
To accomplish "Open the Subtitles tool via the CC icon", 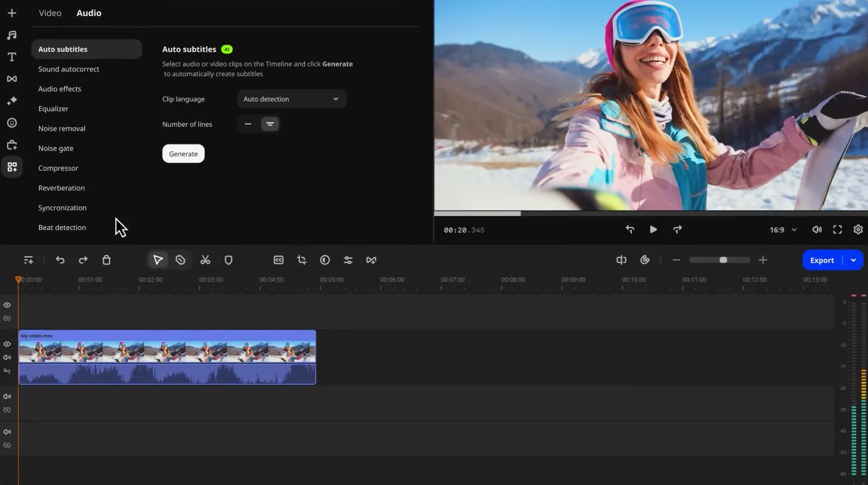I will [x=278, y=259].
